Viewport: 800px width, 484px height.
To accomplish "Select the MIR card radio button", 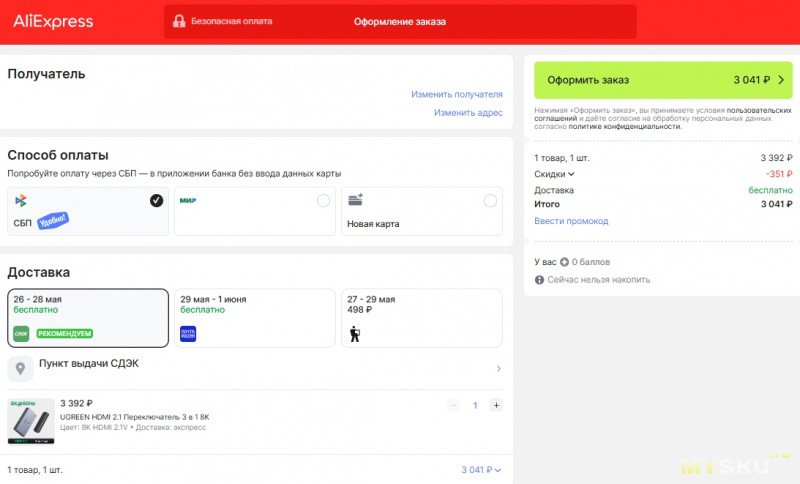I will pyautogui.click(x=323, y=201).
